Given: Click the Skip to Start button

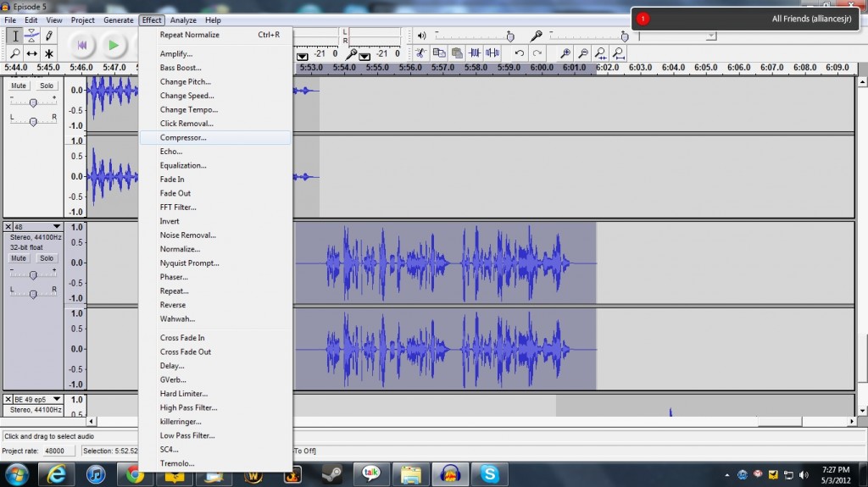Looking at the screenshot, I should [x=82, y=45].
